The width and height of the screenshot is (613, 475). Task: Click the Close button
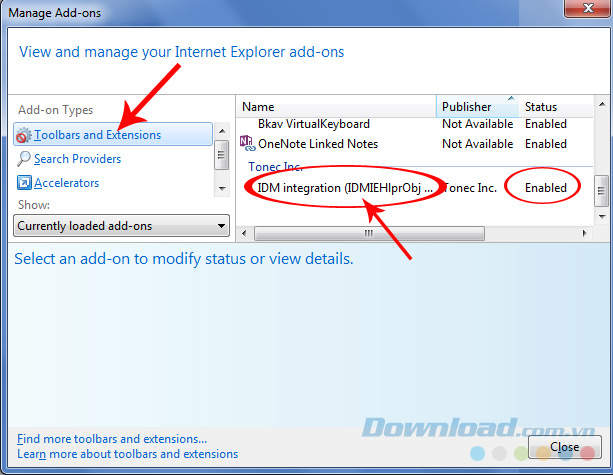565,446
